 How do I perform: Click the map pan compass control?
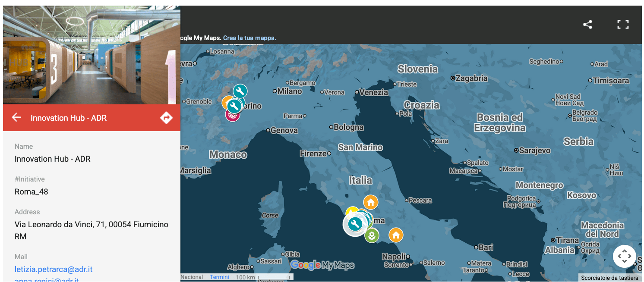(x=624, y=257)
